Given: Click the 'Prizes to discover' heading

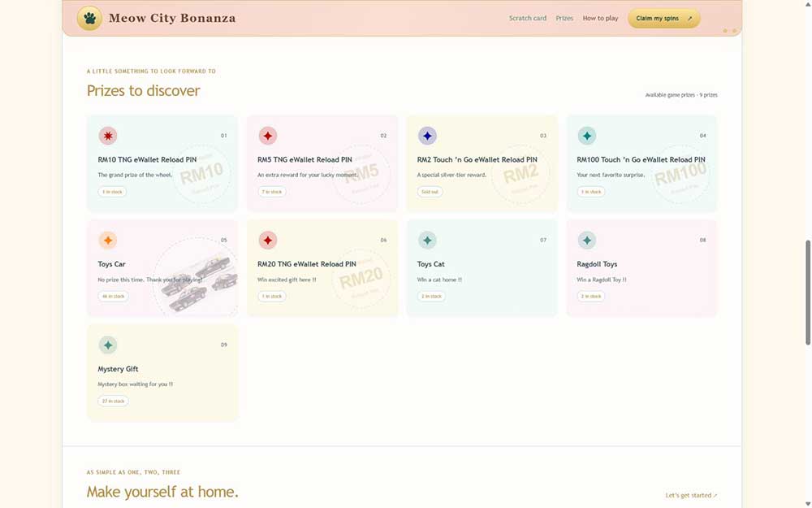Looking at the screenshot, I should click(144, 91).
